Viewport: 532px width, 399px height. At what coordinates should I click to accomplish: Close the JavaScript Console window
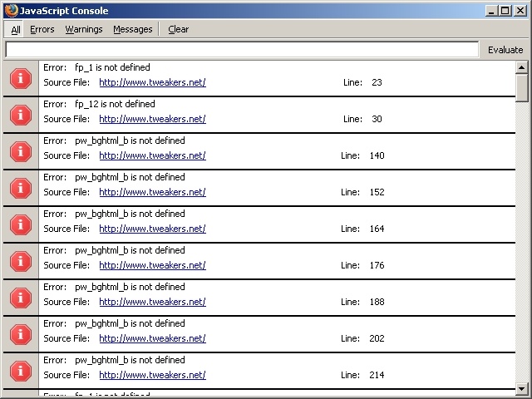pyautogui.click(x=520, y=11)
